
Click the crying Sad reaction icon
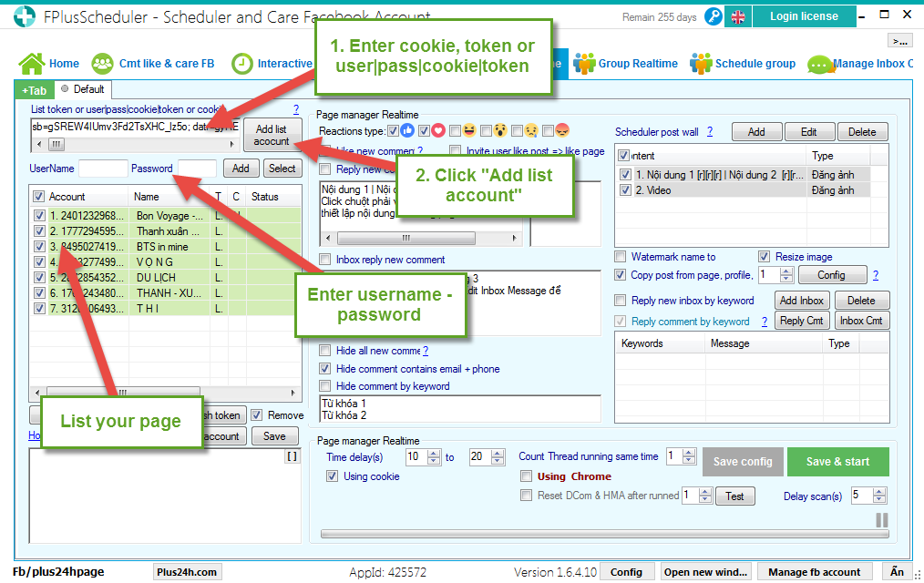coord(531,130)
